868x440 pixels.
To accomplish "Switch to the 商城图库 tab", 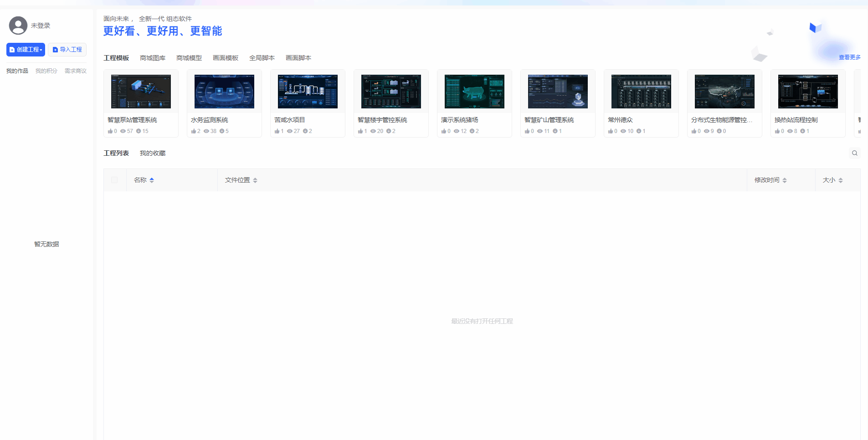I will (153, 58).
